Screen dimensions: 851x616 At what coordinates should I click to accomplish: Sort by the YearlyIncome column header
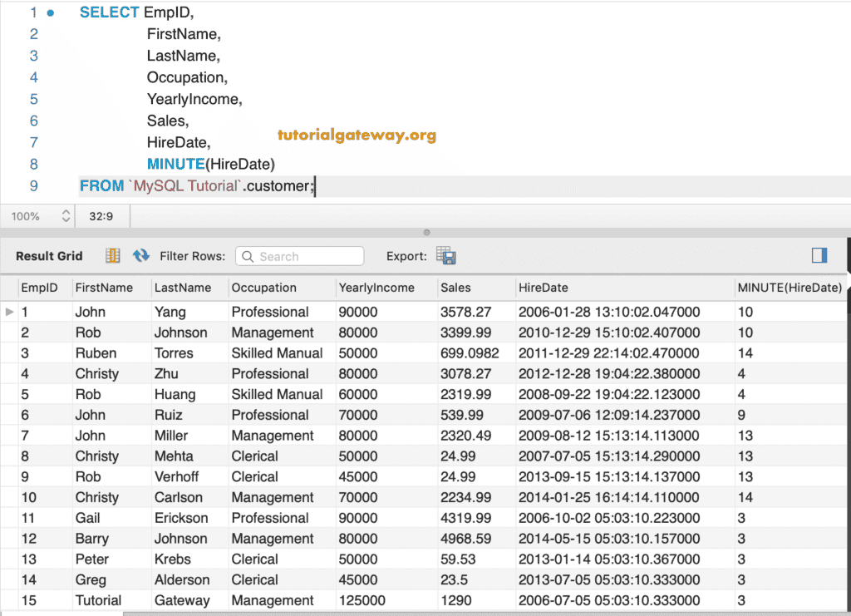point(376,288)
